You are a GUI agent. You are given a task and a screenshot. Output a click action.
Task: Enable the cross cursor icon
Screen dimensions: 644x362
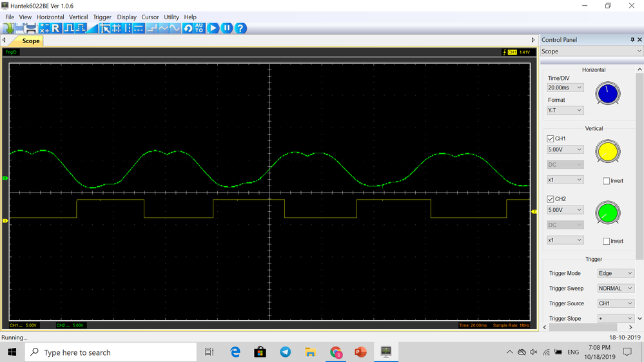click(117, 28)
